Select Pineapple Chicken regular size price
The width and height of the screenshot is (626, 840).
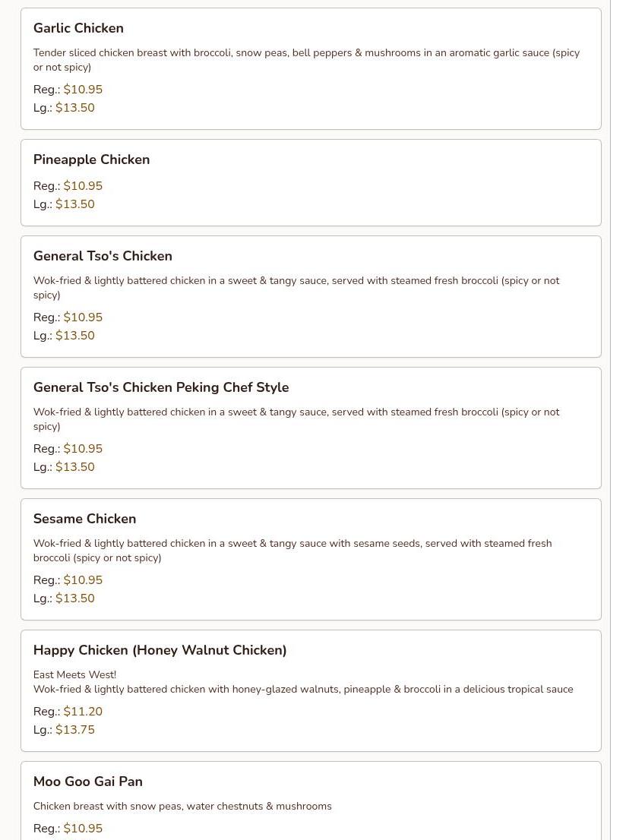point(83,186)
